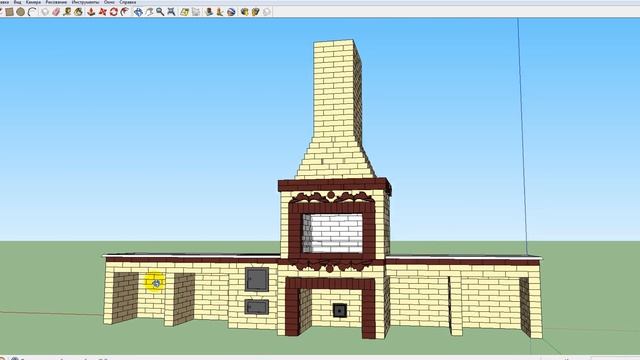
Task: Preview model in Google Earth
Action: (x=231, y=12)
